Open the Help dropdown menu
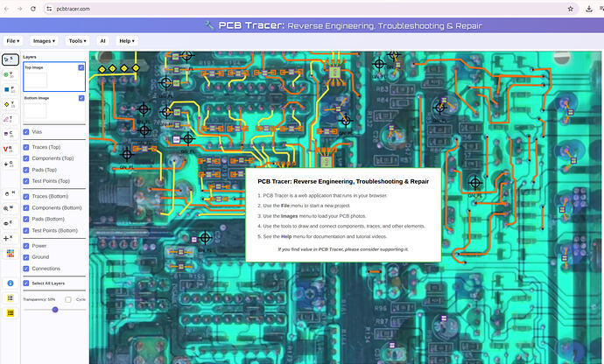Screen dimensions: 604x364 [127, 41]
